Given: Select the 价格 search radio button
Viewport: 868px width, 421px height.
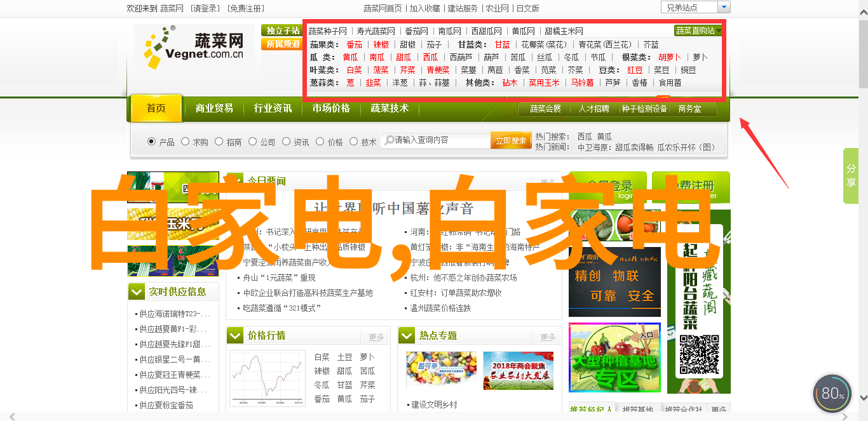Looking at the screenshot, I should tap(320, 142).
